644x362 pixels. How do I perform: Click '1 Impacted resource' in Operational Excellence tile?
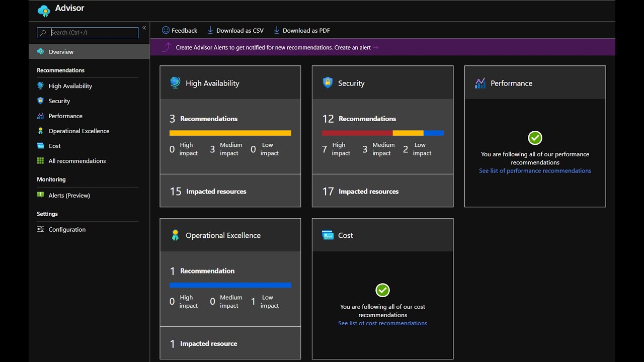(x=203, y=343)
